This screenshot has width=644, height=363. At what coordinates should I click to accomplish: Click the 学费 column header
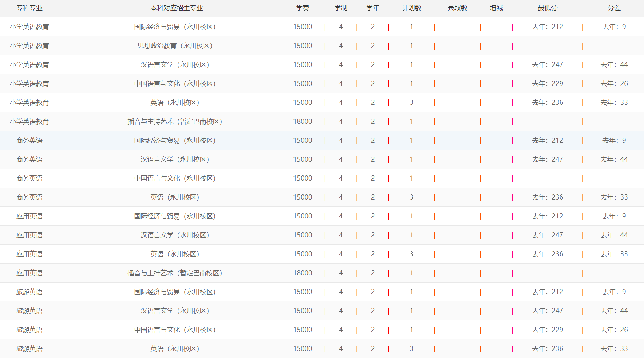[303, 8]
